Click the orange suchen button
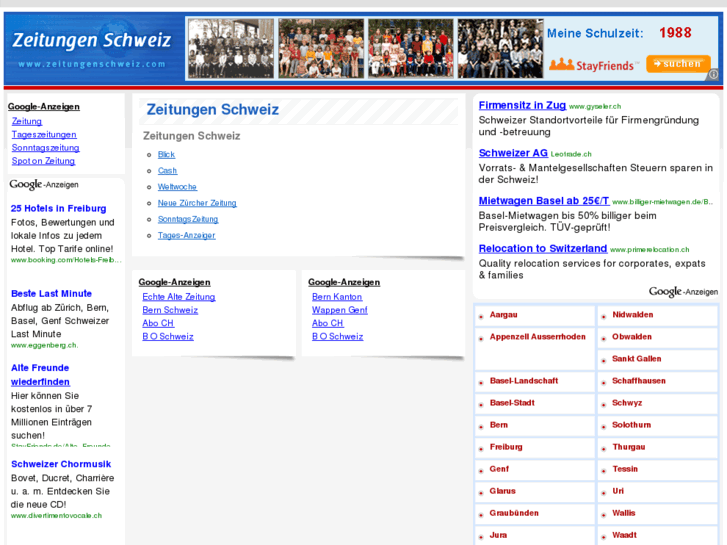Image resolution: width=727 pixels, height=545 pixels. pyautogui.click(x=678, y=64)
